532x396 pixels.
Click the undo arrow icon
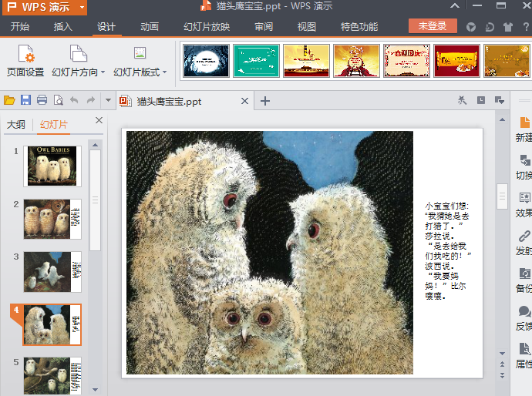point(74,100)
